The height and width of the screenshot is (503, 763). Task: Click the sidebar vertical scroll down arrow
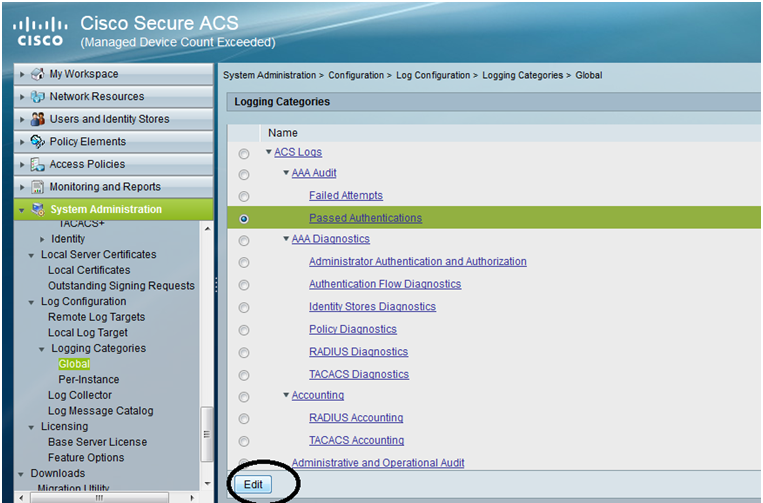pos(207,484)
